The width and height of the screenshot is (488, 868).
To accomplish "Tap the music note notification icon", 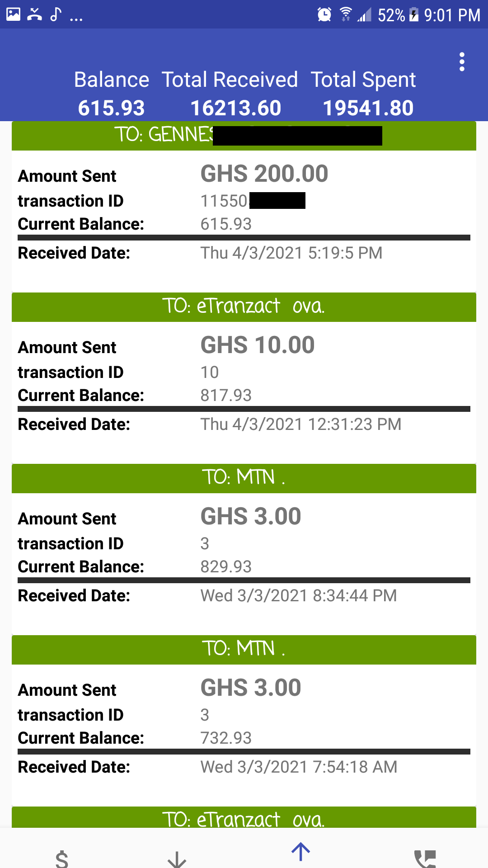I will (55, 15).
